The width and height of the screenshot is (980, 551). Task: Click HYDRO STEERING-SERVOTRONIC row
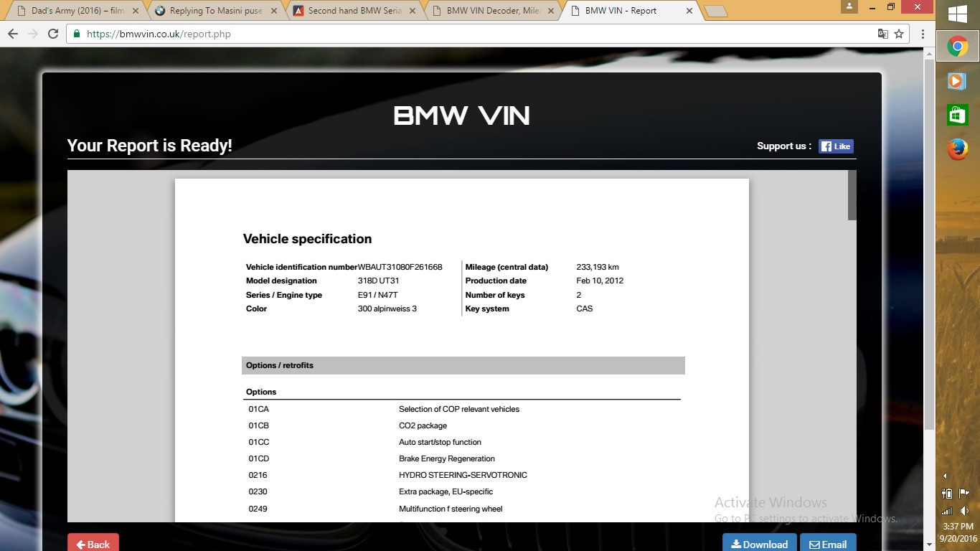pos(463,475)
